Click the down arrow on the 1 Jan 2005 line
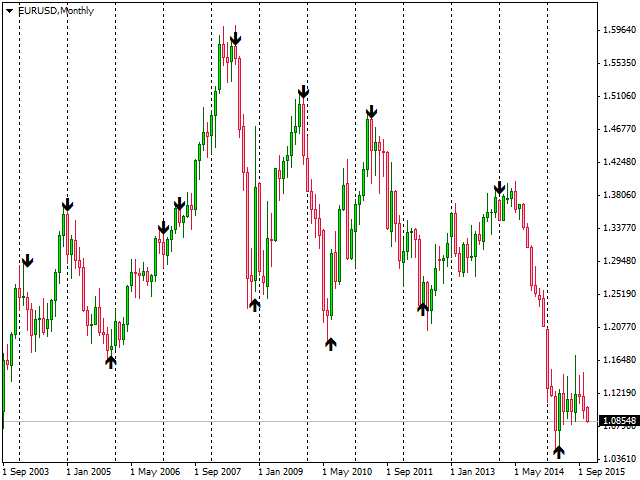The width and height of the screenshot is (640, 480). [67, 205]
